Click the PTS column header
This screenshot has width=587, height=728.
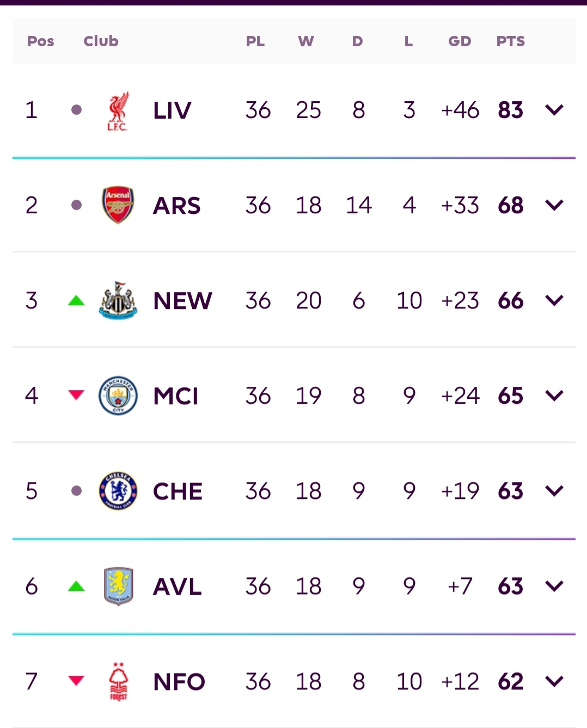click(x=510, y=41)
